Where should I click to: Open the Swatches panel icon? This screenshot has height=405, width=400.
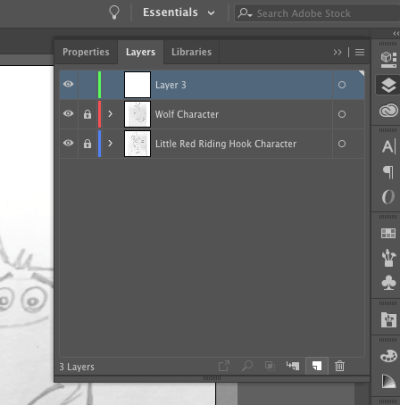[388, 233]
